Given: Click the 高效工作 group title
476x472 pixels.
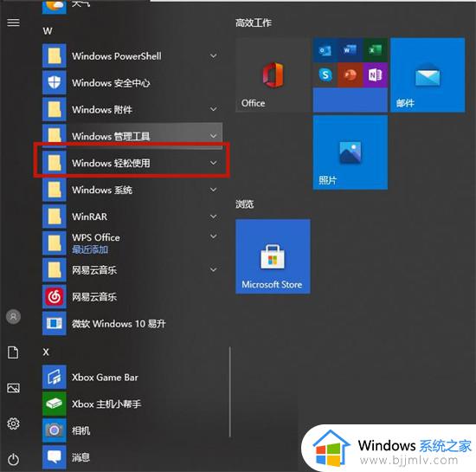Looking at the screenshot, I should pos(254,23).
